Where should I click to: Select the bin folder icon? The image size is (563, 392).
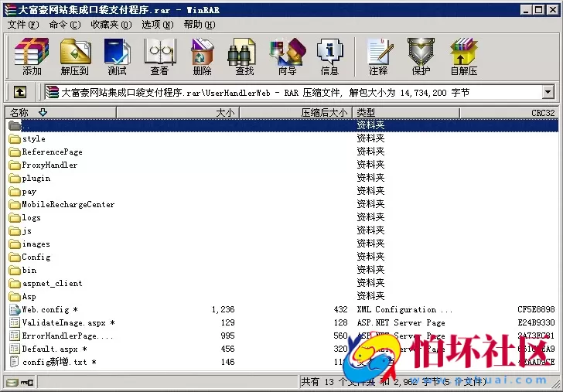[x=15, y=271]
